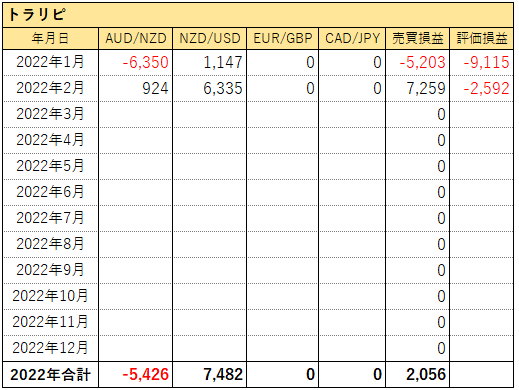The image size is (519, 390).
Task: Select the 売買損益 column header
Action: point(418,39)
